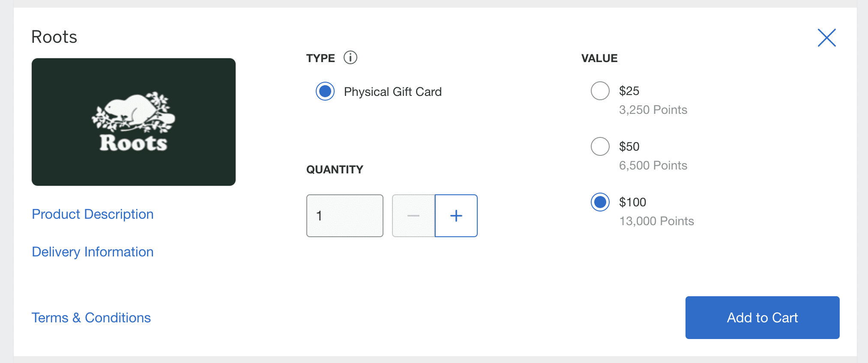Decrease quantity with the minus button

413,216
